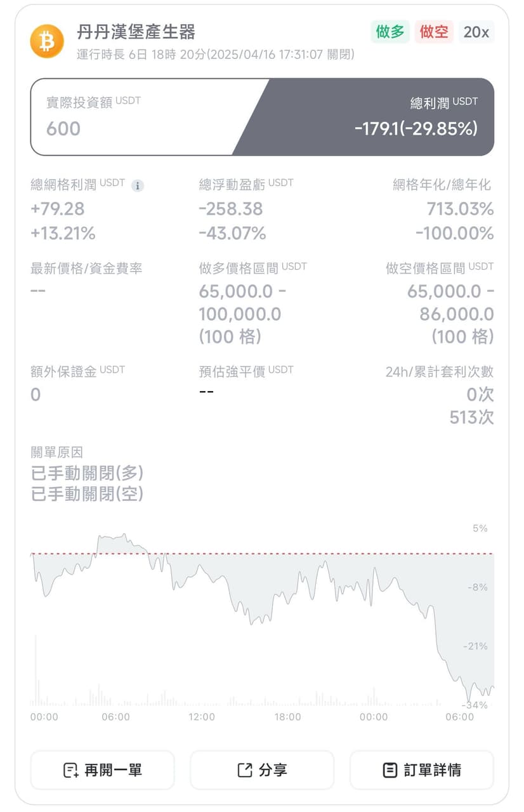Select the green 做多 tag
This screenshot has width=524, height=812.
(390, 32)
